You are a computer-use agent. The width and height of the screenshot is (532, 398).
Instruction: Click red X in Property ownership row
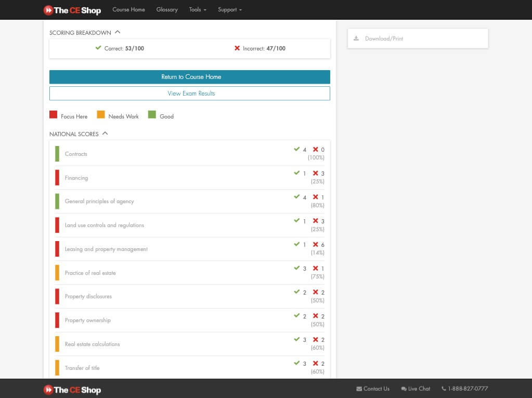pyautogui.click(x=316, y=315)
